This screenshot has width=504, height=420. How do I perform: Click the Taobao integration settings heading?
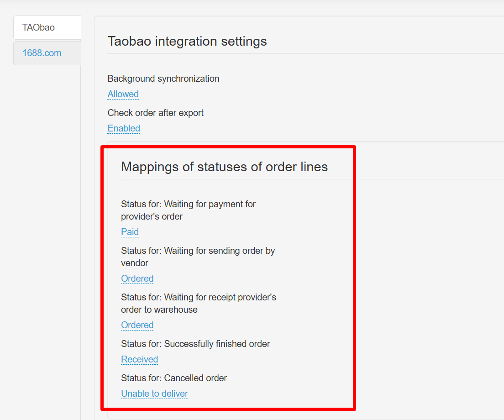pyautogui.click(x=187, y=41)
